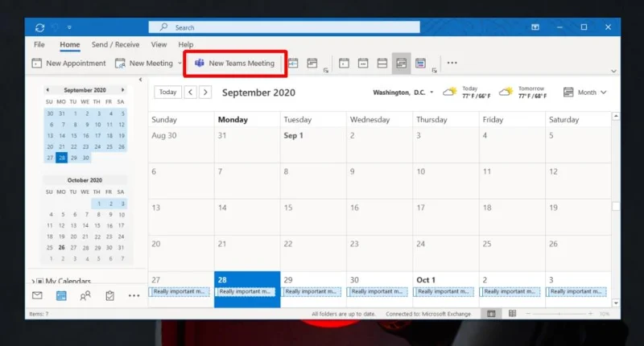
Task: Switch to Mail via envelope icon
Action: click(x=37, y=295)
